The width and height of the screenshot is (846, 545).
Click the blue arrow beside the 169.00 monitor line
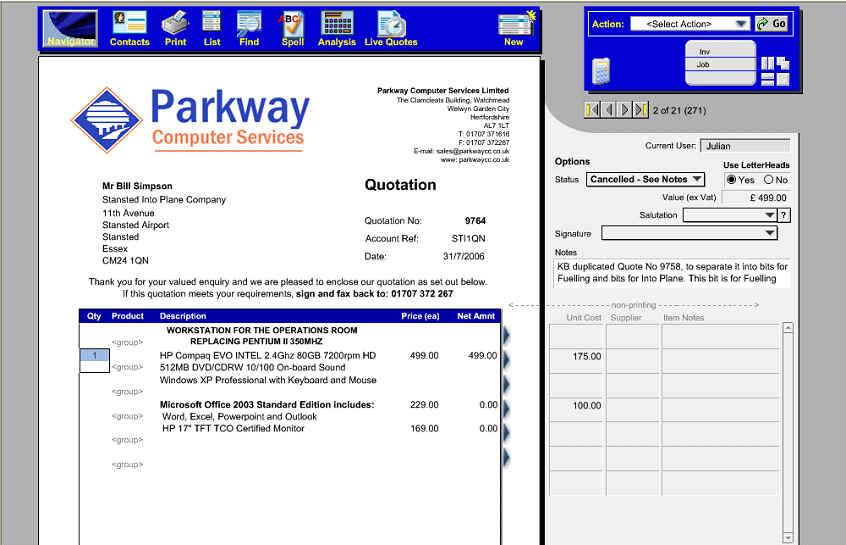coord(507,433)
